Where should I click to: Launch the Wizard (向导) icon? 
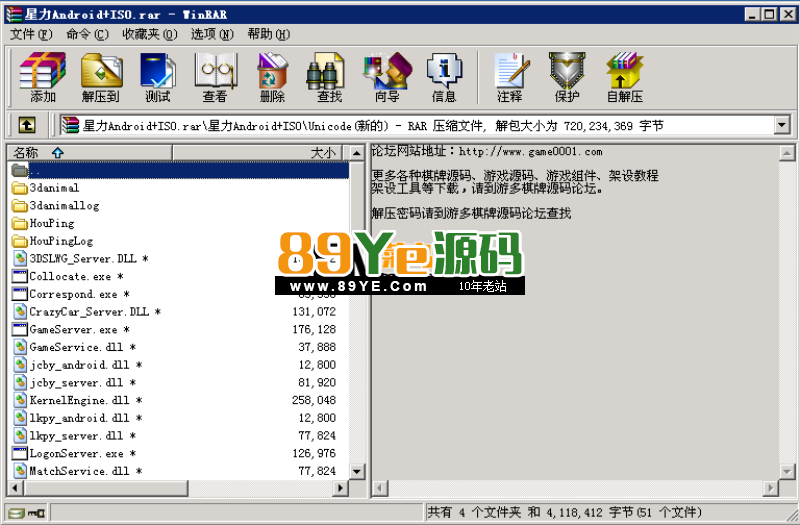[387, 78]
